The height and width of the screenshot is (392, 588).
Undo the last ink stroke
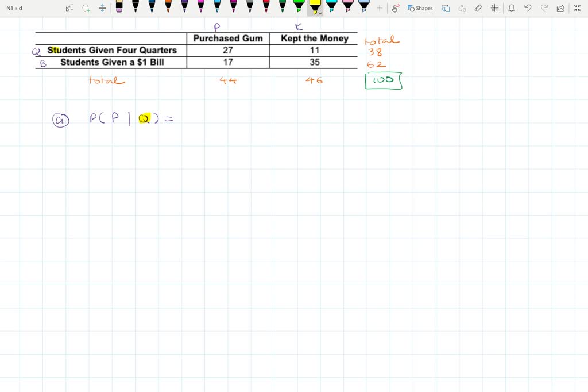[528, 8]
